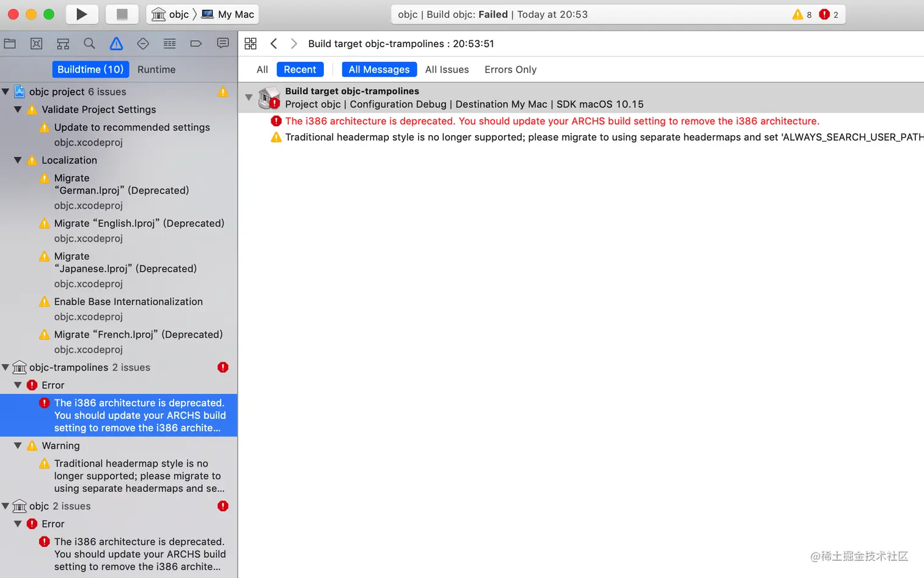Select the Errors Only filter
Screen dimensions: 924x578
(x=510, y=69)
